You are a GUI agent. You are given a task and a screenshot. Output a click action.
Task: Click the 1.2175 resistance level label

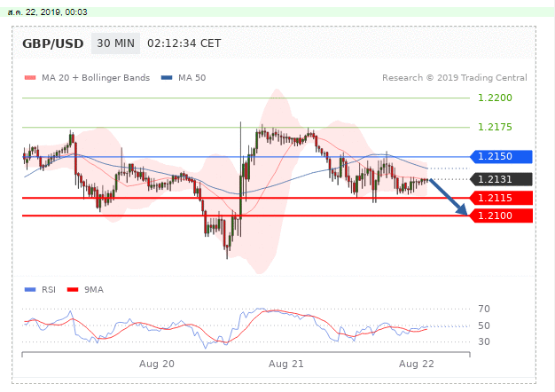point(495,127)
